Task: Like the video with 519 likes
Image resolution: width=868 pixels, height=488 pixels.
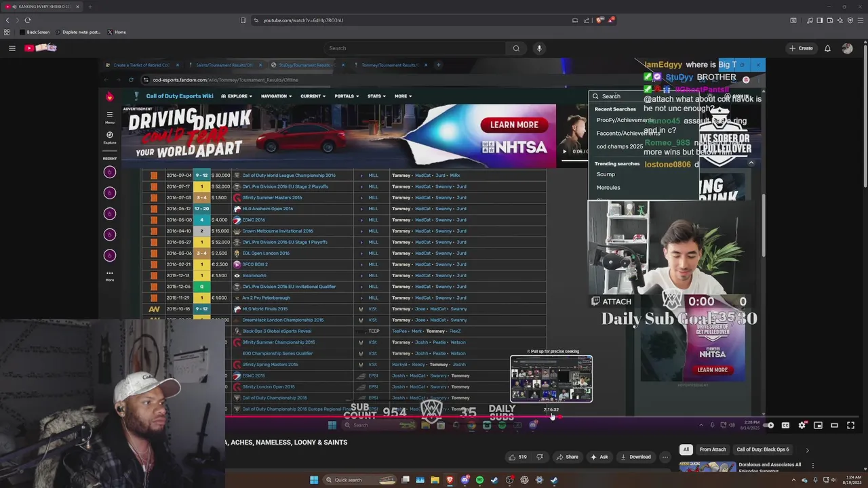Action: [x=518, y=457]
